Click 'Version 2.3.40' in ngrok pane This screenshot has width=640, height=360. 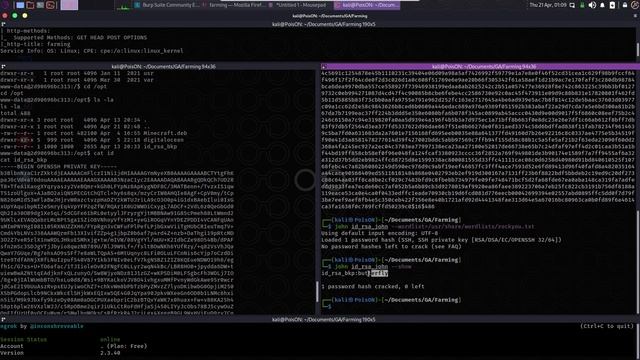tap(60, 353)
